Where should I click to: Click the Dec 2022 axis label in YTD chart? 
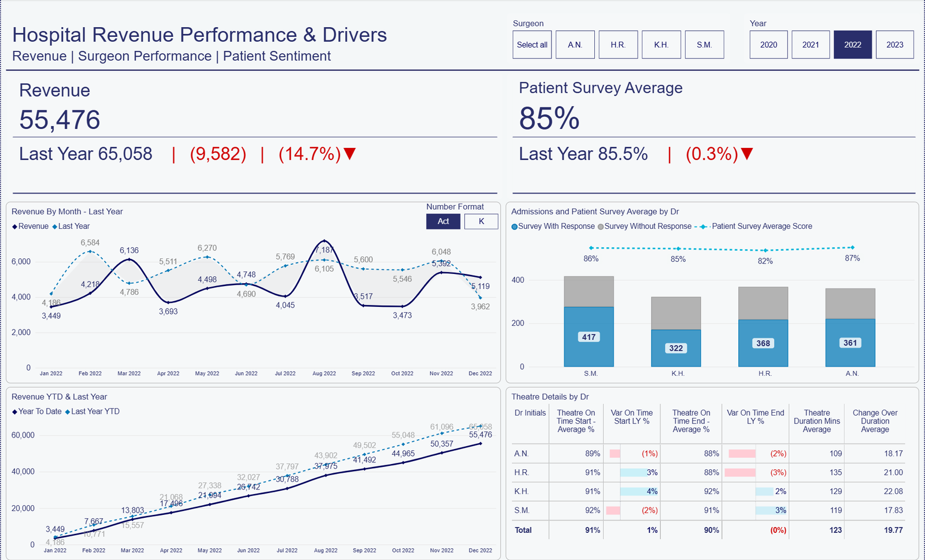(x=480, y=551)
